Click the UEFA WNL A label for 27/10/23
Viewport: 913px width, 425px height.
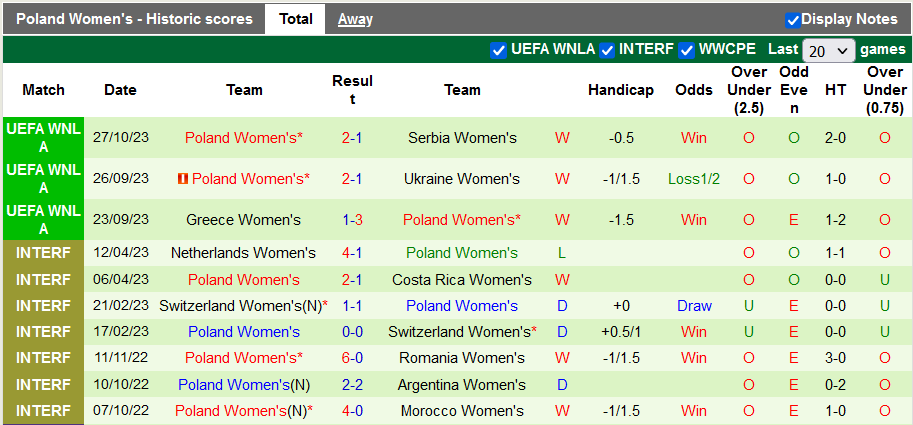click(43, 138)
